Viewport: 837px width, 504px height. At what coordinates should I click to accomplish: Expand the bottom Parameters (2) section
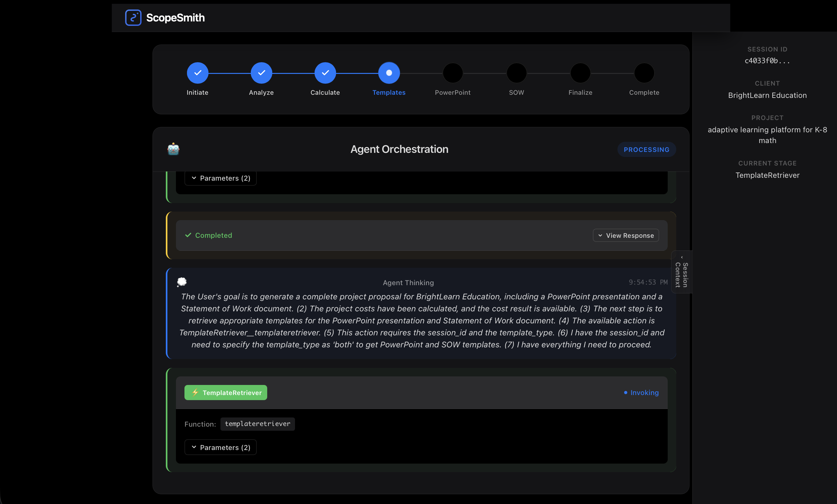[x=220, y=447]
